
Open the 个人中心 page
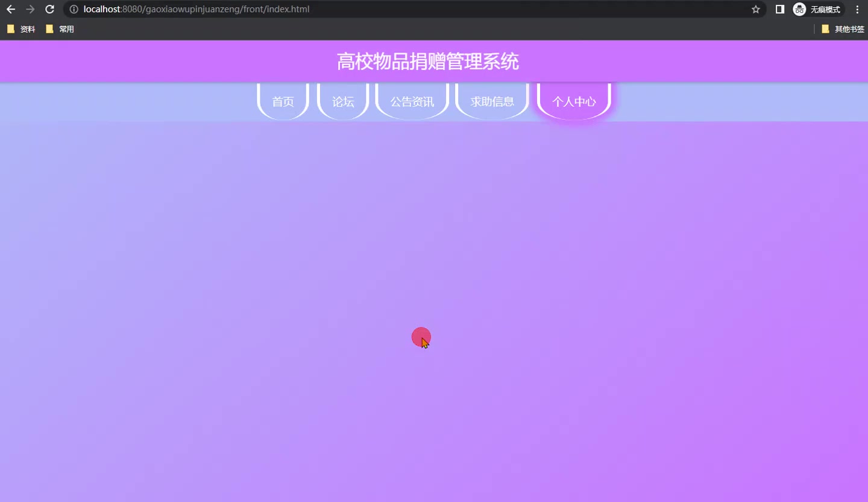574,101
